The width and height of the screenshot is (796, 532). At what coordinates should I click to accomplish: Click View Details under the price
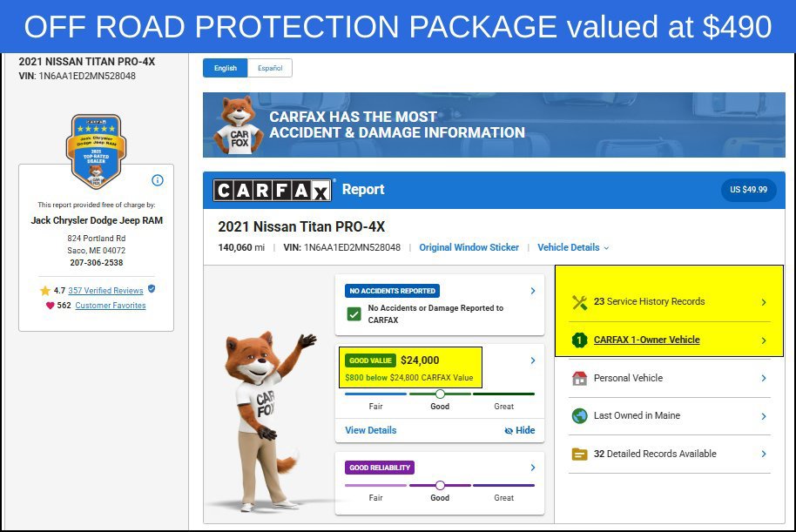click(371, 430)
